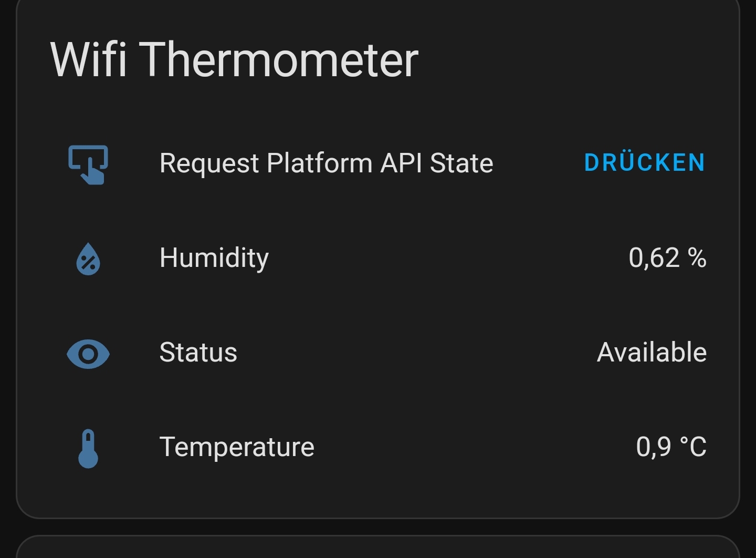The height and width of the screenshot is (558, 756).
Task: Select the partially visible card at the bottom
Action: [378, 548]
